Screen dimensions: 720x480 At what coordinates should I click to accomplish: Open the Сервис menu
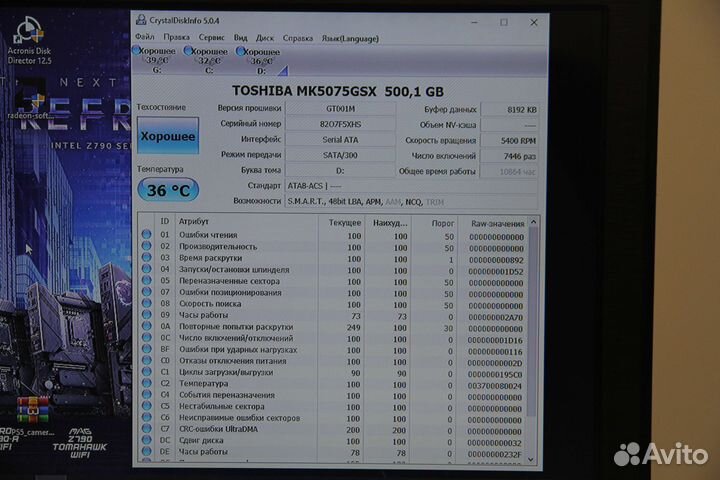pyautogui.click(x=212, y=38)
